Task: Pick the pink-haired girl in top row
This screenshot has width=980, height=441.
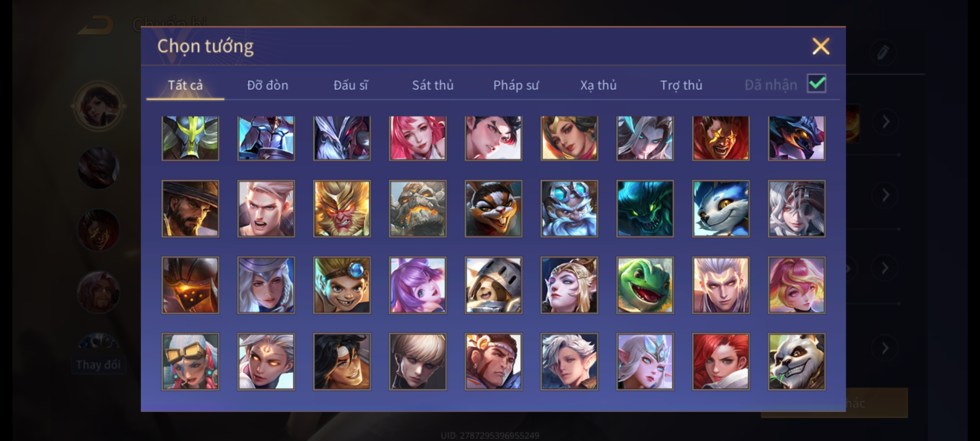Action: tap(418, 138)
